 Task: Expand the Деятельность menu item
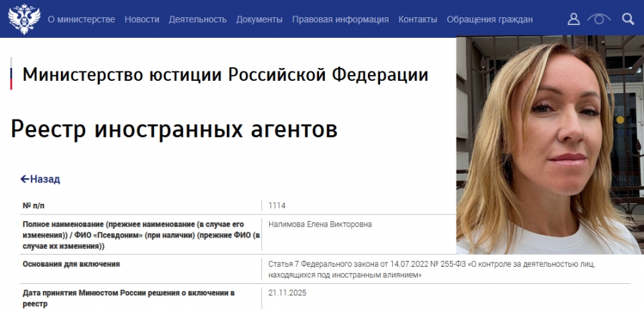(197, 19)
